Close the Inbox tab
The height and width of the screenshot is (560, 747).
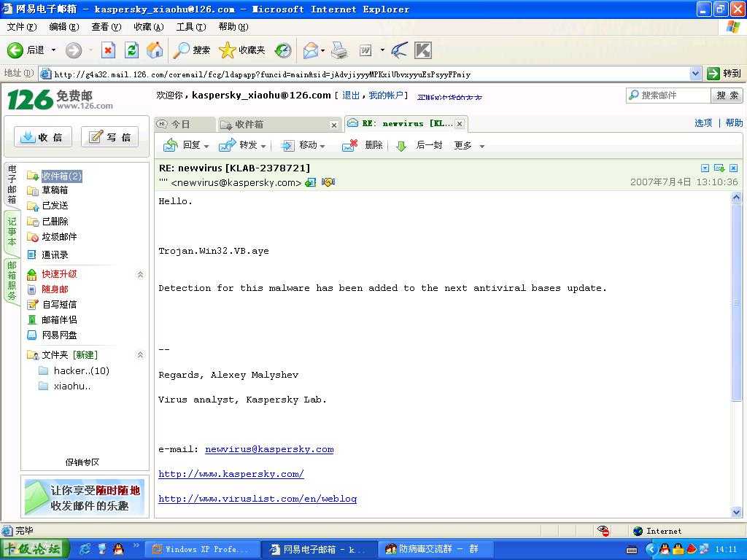pyautogui.click(x=334, y=125)
